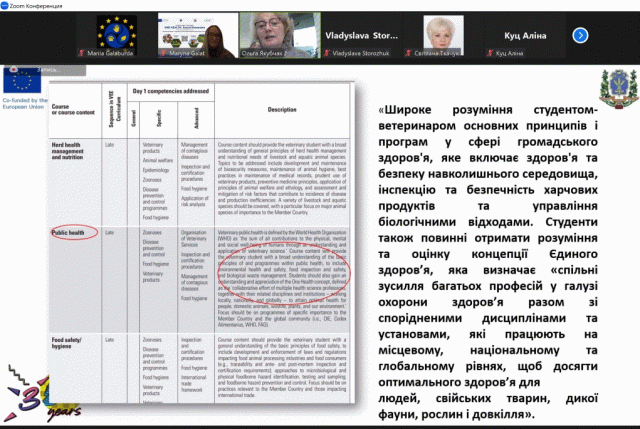Screen dimensions: 640x429
Task: Click the 'Specific' rotated column header
Action: point(159,118)
